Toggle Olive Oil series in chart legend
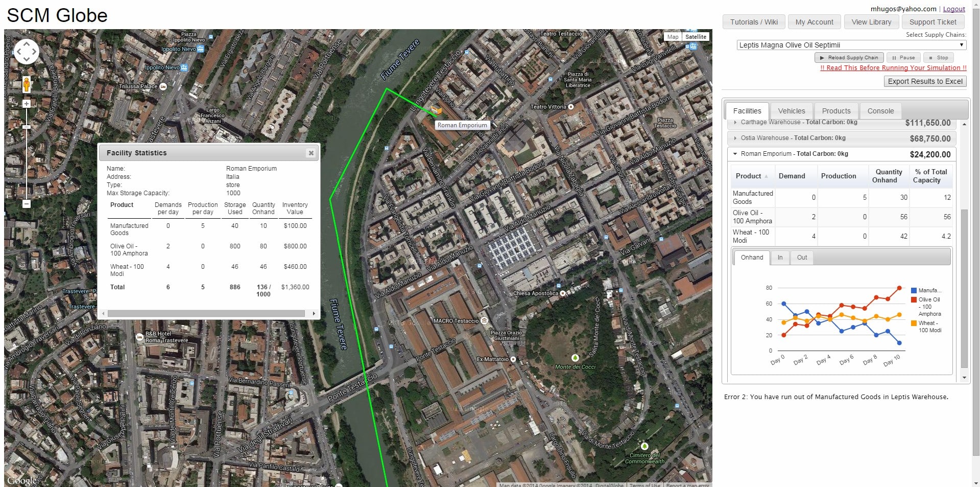The image size is (980, 487). (x=926, y=307)
